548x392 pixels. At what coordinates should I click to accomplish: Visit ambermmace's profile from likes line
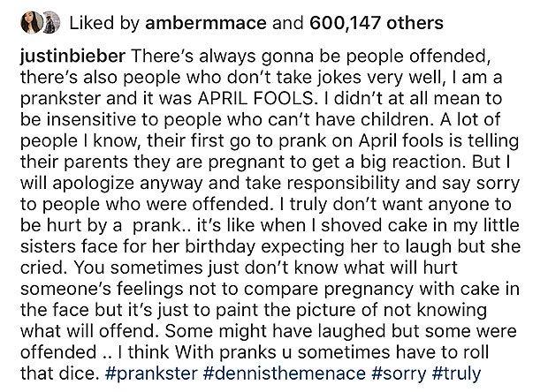click(x=206, y=23)
